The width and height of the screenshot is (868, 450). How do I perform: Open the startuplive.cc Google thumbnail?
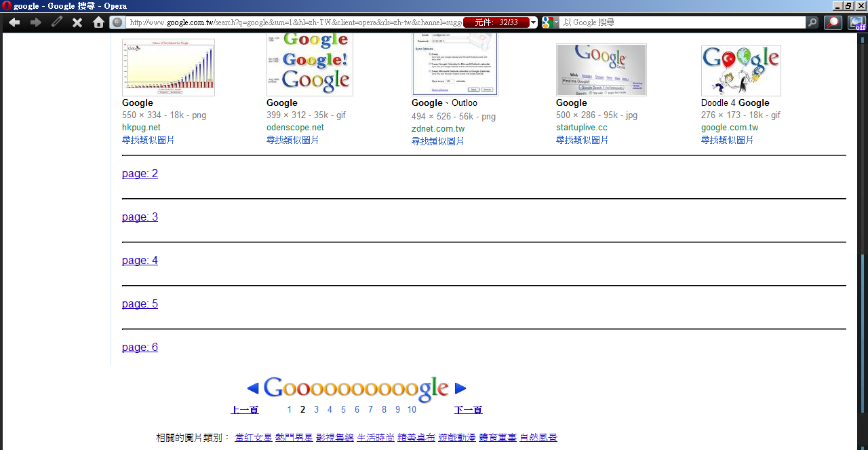click(601, 70)
